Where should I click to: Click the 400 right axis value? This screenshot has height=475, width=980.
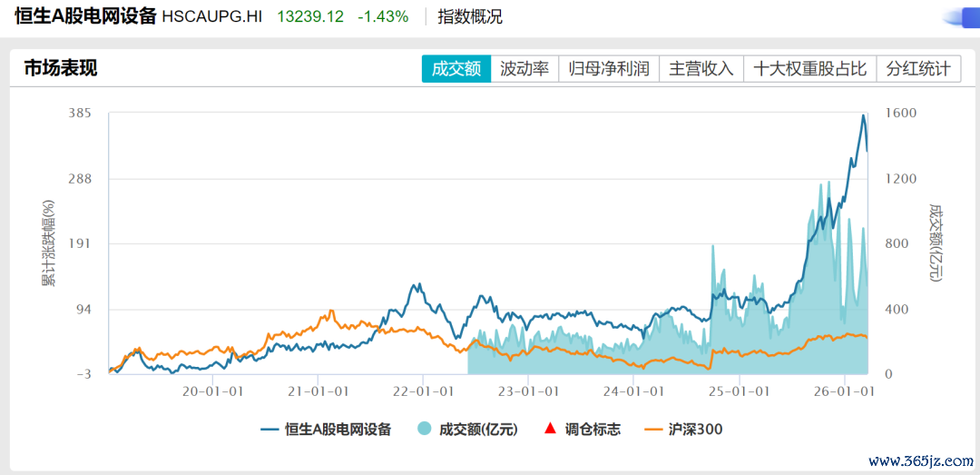tap(897, 309)
